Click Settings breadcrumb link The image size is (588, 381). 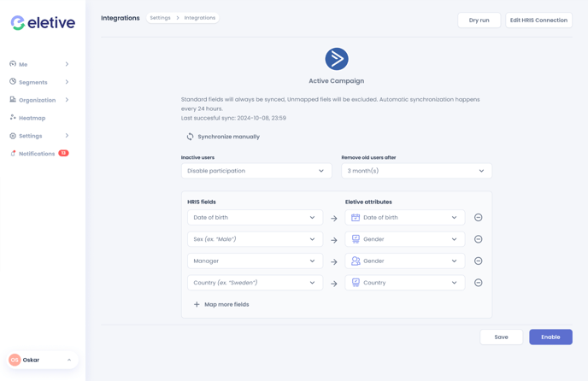[160, 18]
